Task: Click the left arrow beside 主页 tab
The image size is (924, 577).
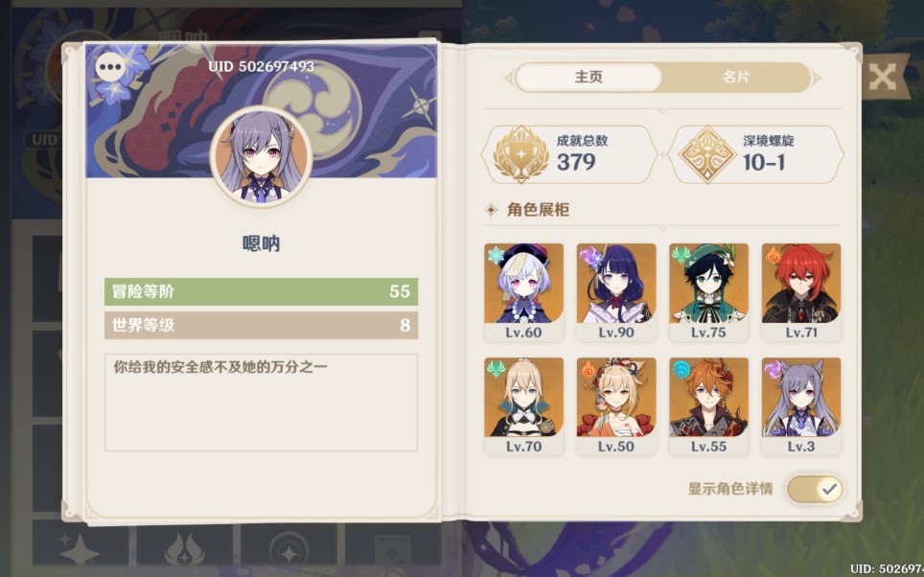Action: (x=508, y=78)
